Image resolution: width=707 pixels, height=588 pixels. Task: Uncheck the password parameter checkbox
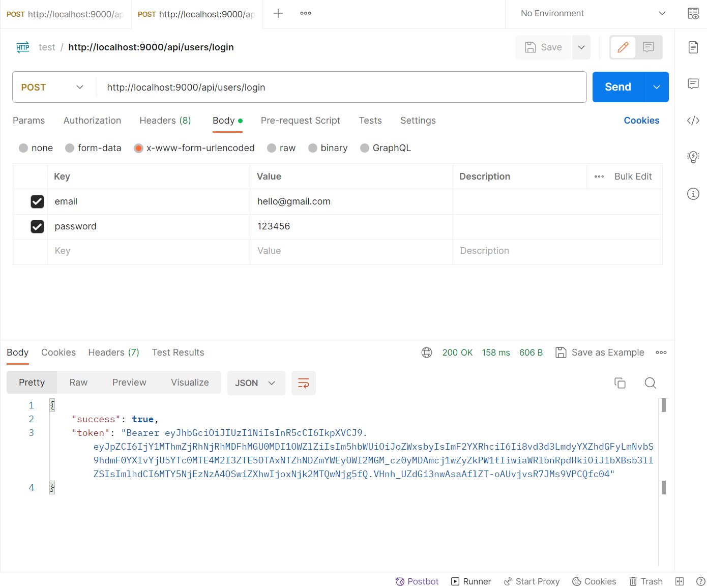[x=37, y=226]
